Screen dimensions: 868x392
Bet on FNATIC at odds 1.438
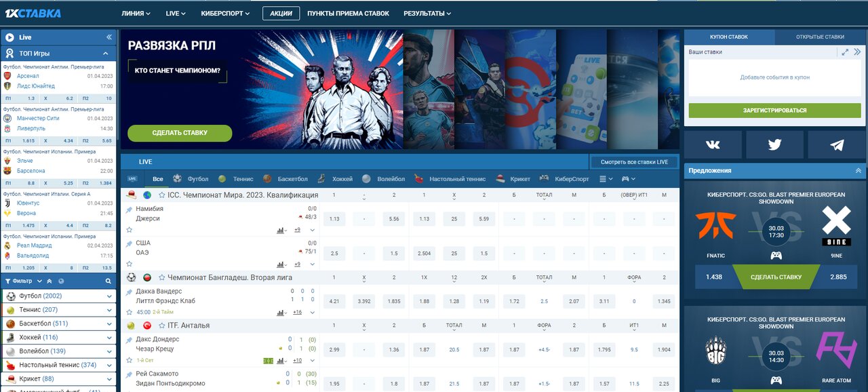point(714,277)
